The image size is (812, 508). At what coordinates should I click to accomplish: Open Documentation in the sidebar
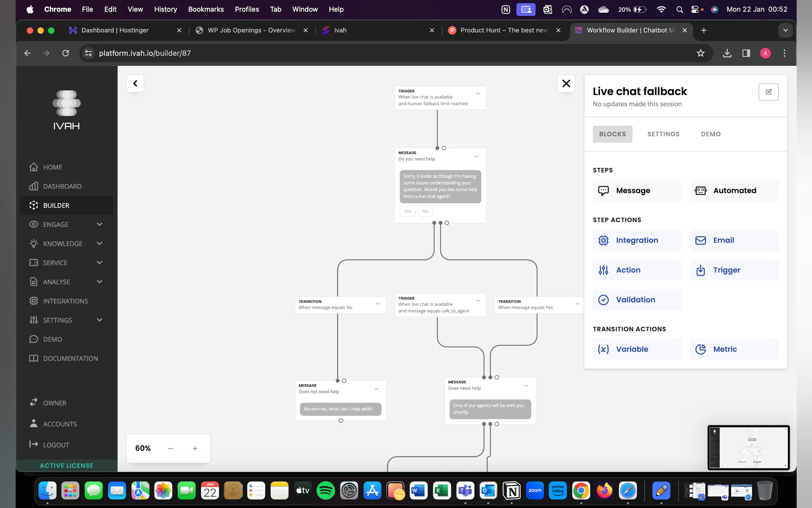point(70,359)
